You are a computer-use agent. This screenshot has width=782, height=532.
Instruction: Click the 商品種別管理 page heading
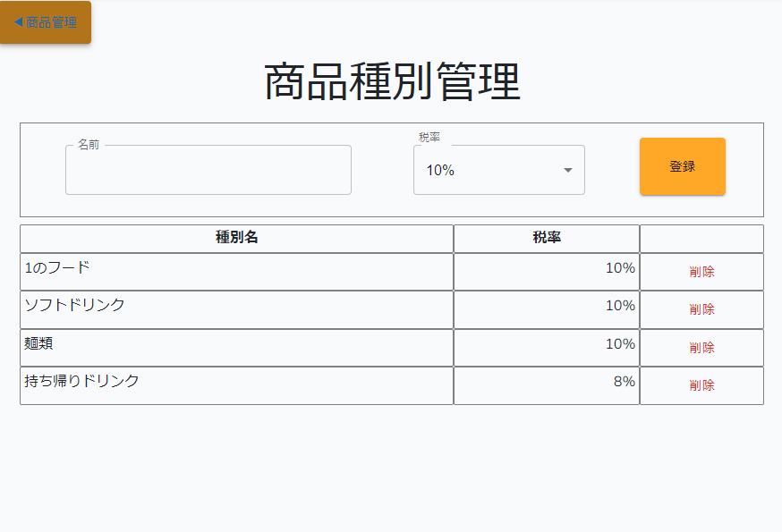pos(392,82)
